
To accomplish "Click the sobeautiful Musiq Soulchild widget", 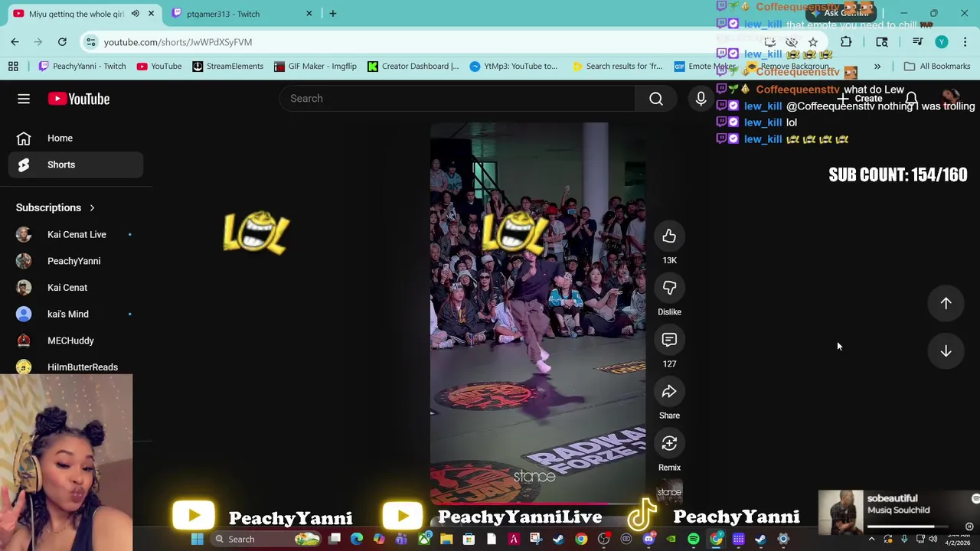I will tap(898, 511).
